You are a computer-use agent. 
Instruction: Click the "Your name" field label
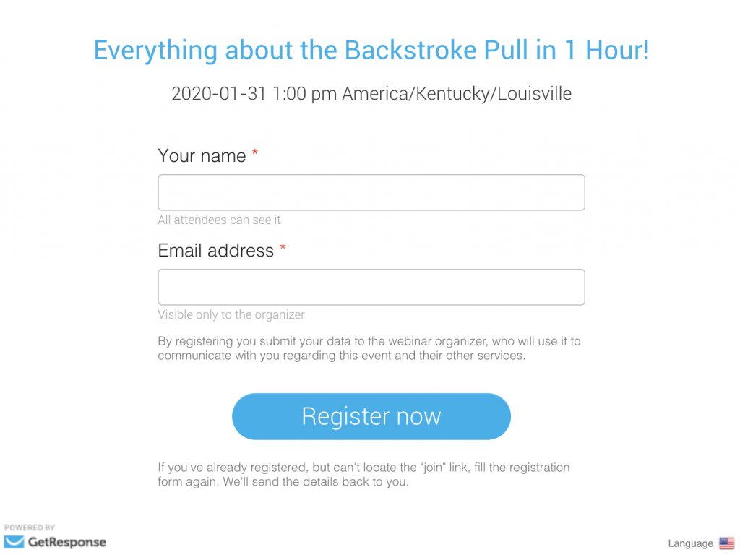pyautogui.click(x=202, y=155)
